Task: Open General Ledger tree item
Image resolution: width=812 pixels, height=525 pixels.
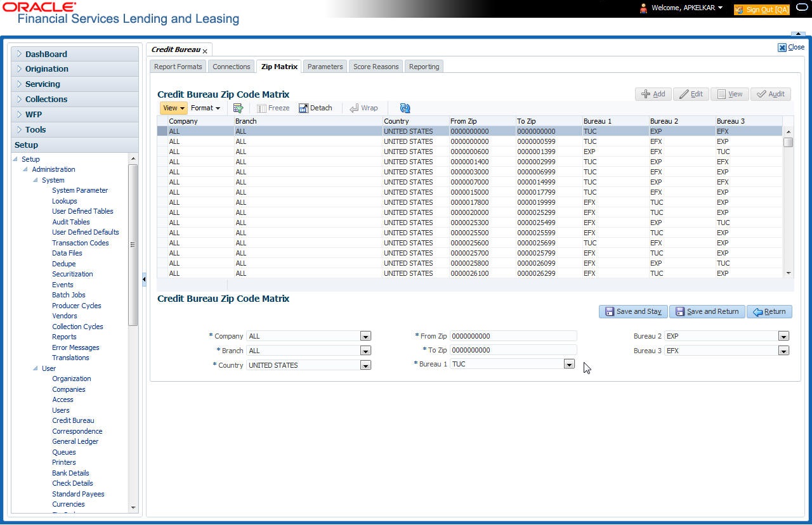Action: 75,441
